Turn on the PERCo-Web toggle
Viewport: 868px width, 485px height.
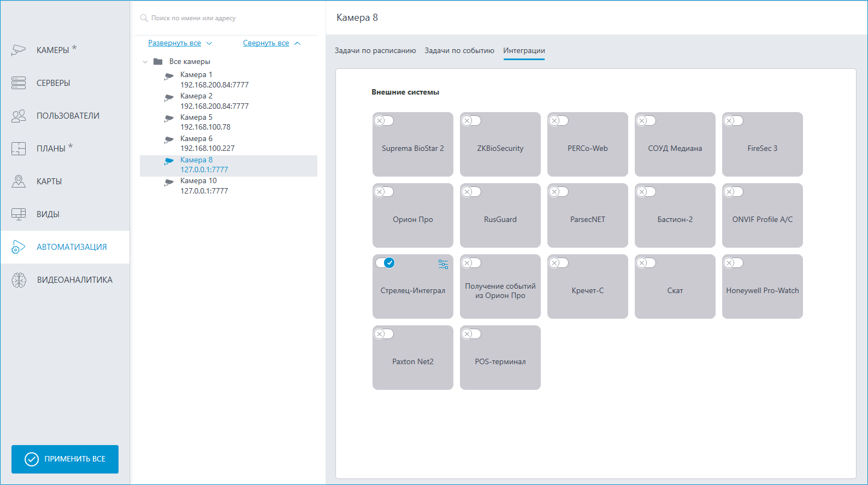coord(558,121)
